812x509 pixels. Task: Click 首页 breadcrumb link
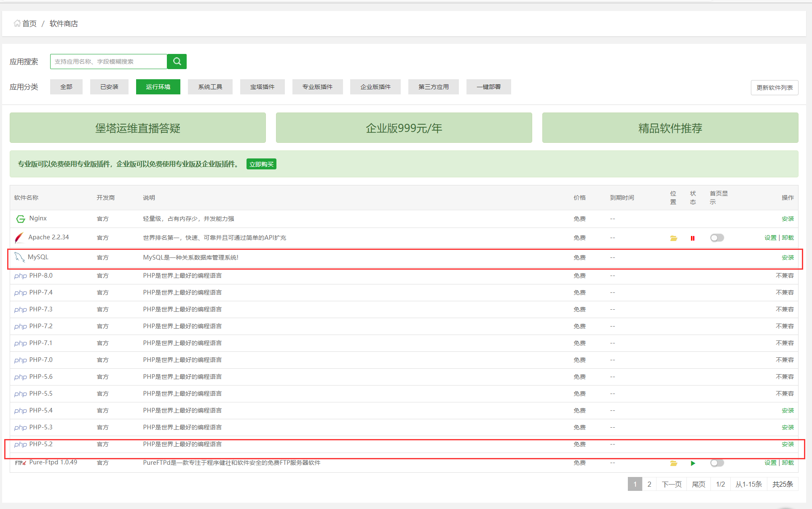coord(29,24)
